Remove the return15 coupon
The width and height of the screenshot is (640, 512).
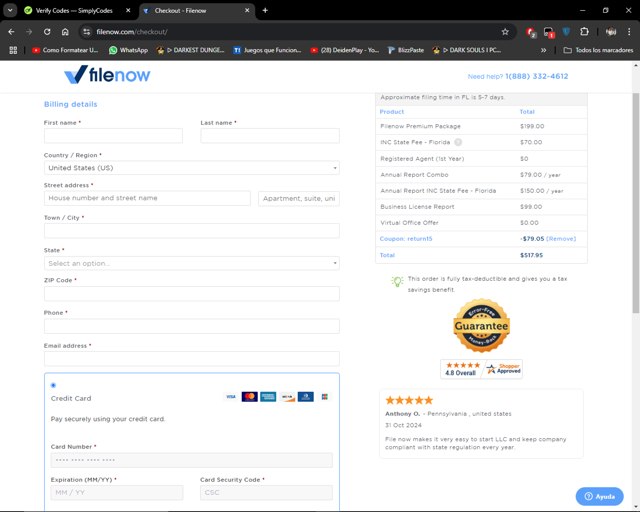pos(561,239)
